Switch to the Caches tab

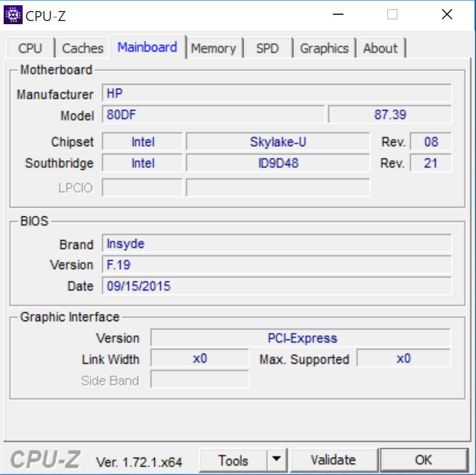pos(83,48)
